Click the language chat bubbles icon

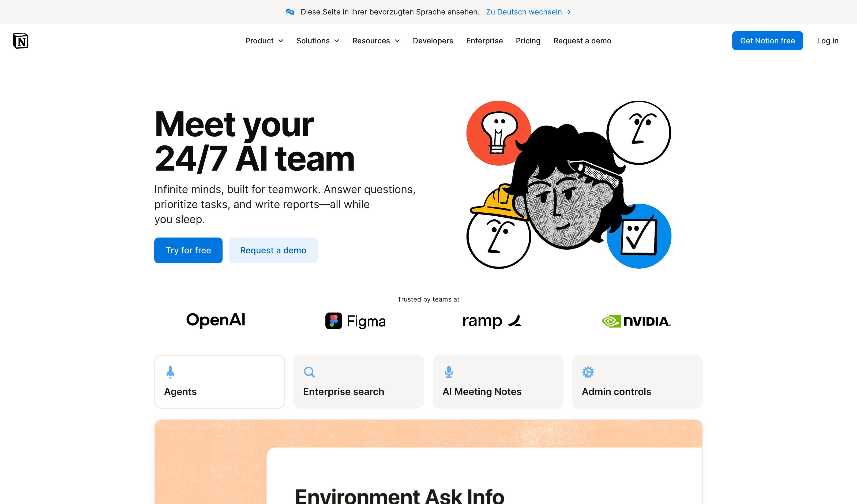(x=290, y=12)
